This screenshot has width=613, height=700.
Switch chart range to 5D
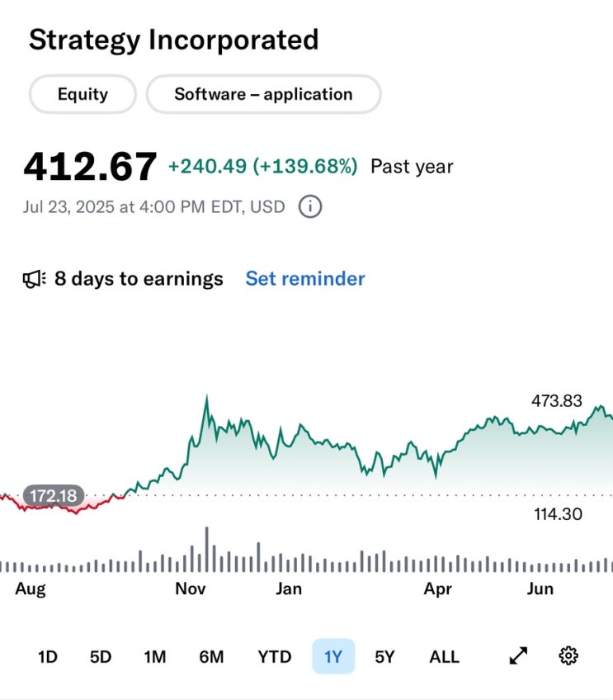101,657
